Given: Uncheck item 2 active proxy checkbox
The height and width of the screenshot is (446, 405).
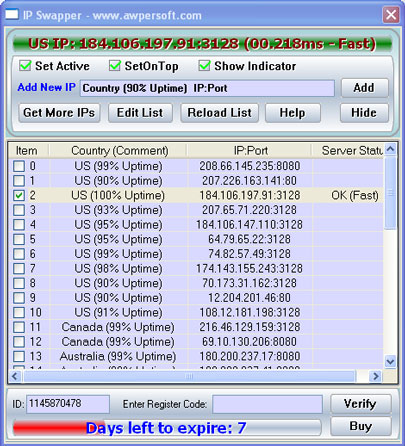Looking at the screenshot, I should 19,195.
